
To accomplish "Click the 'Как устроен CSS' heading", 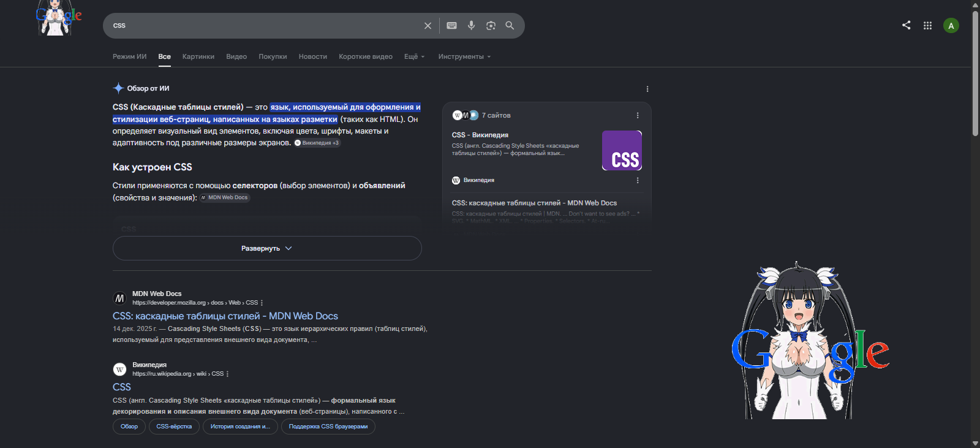I will [153, 167].
